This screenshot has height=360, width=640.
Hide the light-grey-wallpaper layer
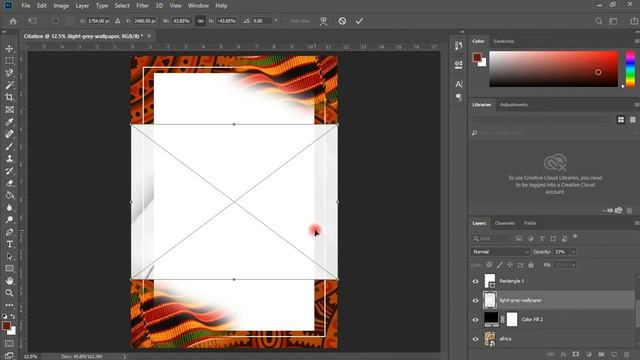pos(475,300)
